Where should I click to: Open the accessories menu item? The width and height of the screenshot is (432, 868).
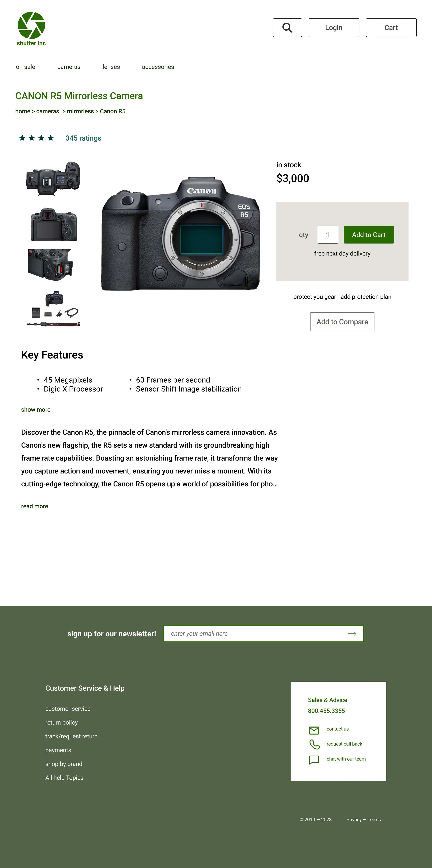158,67
